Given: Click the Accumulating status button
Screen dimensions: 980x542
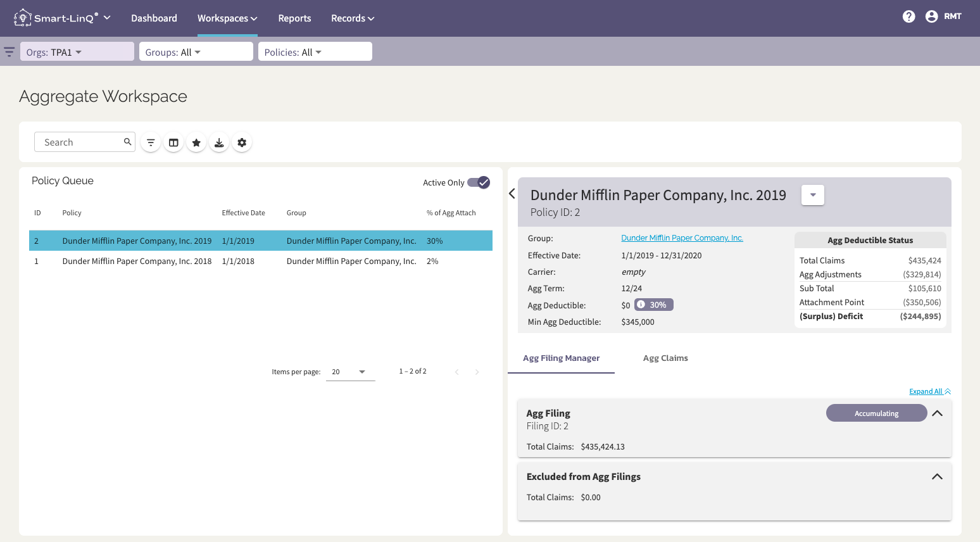Looking at the screenshot, I should pyautogui.click(x=876, y=413).
